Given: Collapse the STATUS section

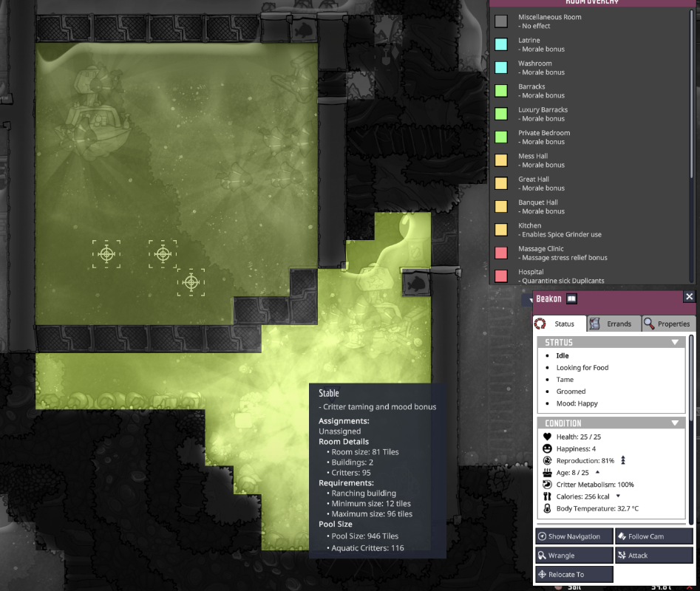Looking at the screenshot, I should click(675, 342).
